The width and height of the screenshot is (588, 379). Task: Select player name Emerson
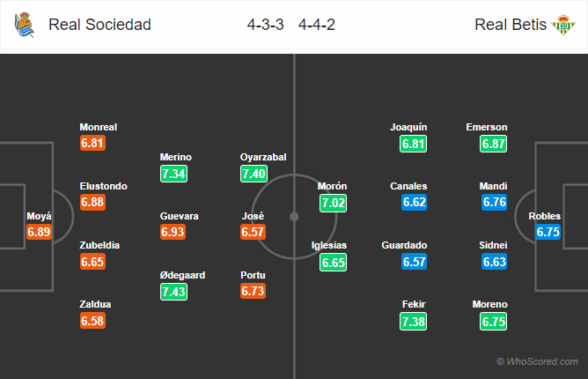tap(487, 127)
